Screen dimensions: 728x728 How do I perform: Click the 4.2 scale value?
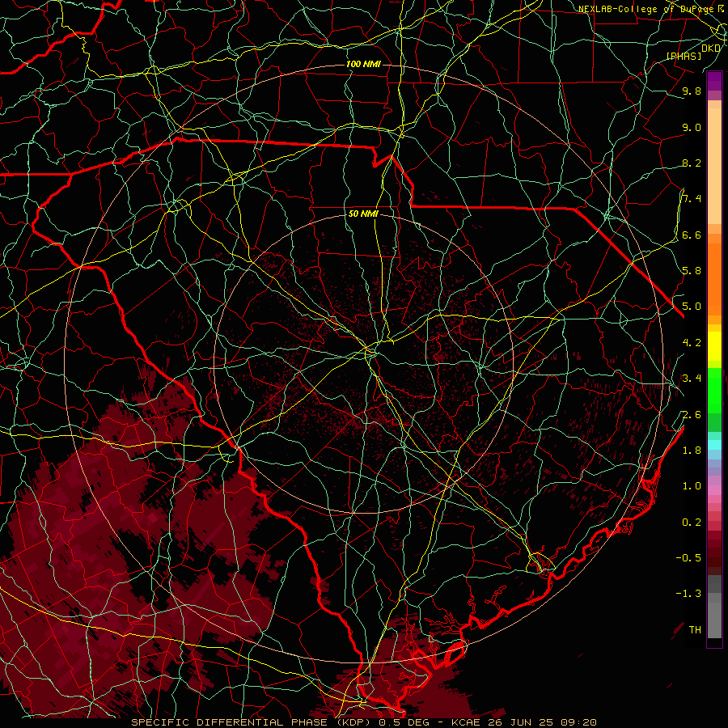coord(692,343)
